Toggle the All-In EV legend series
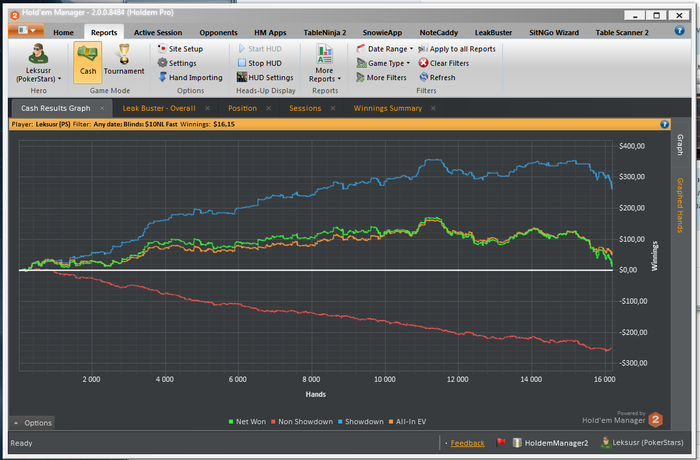This screenshot has height=460, width=700. coord(407,422)
